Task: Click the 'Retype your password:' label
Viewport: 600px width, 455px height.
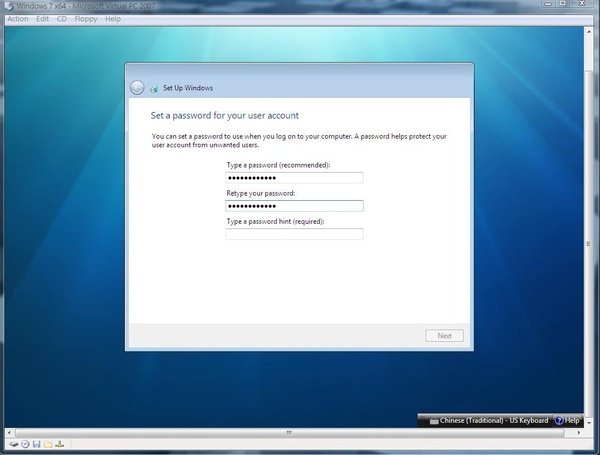Action: (261, 193)
